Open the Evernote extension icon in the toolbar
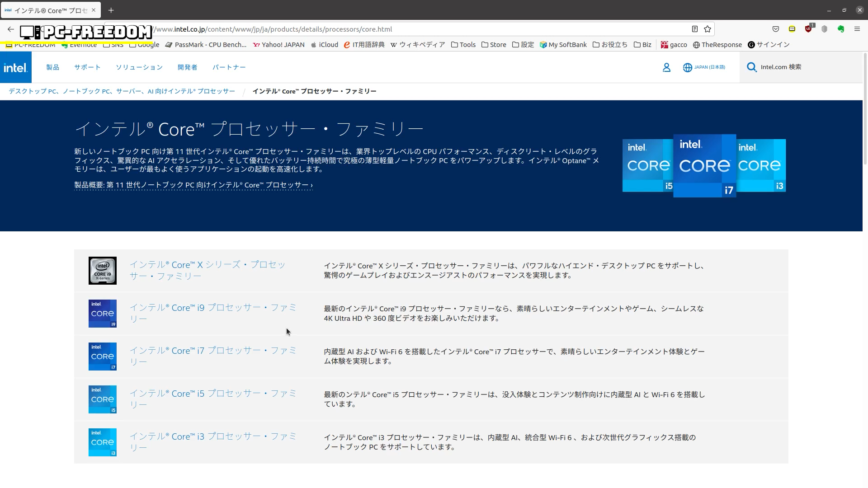868x488 pixels. point(840,29)
